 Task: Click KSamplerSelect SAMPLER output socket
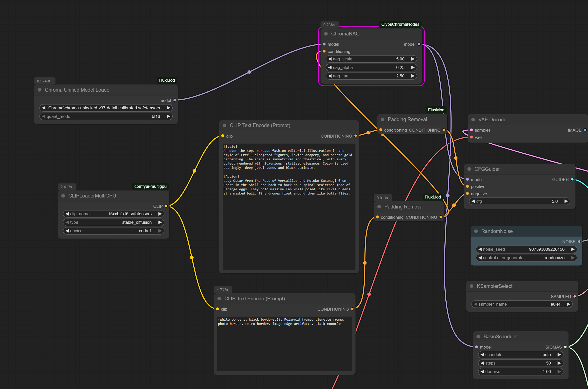(575, 297)
